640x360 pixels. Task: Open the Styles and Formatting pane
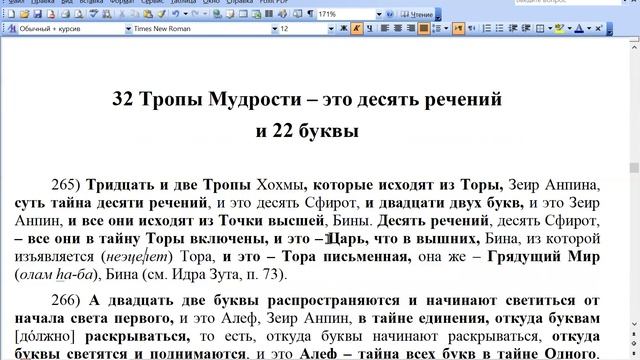tap(12, 29)
